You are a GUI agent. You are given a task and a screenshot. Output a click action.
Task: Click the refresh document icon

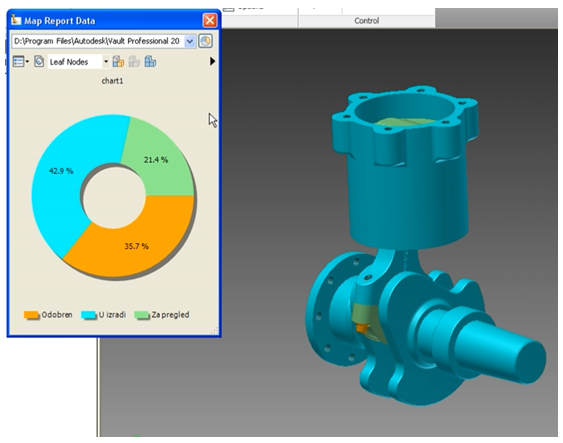(x=39, y=62)
